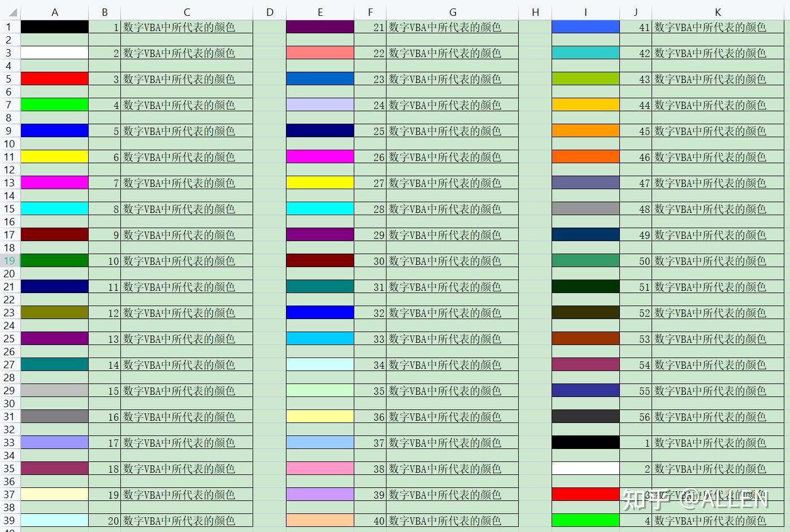Click the yellow swatch for color 6
The height and width of the screenshot is (532, 790).
tap(54, 156)
